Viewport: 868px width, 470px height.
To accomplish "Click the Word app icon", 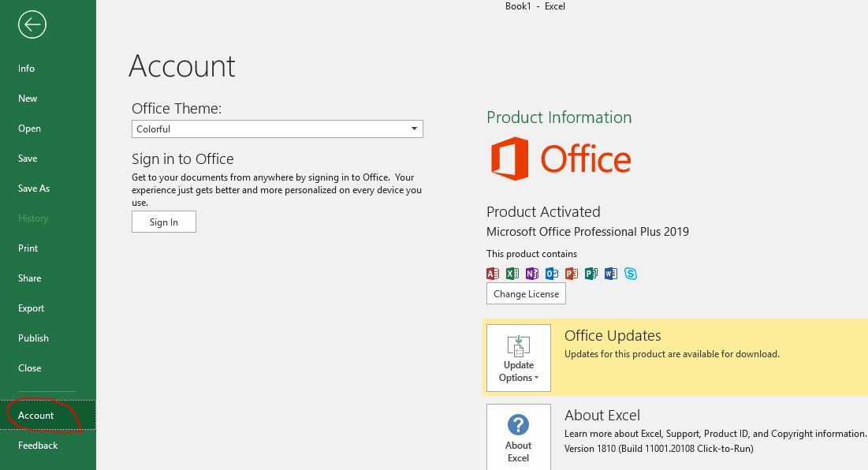I will click(x=610, y=274).
